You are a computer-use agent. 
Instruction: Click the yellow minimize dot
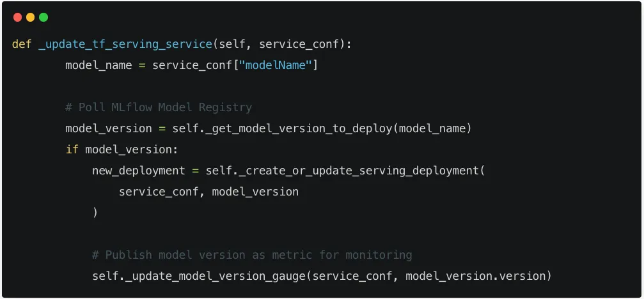31,17
